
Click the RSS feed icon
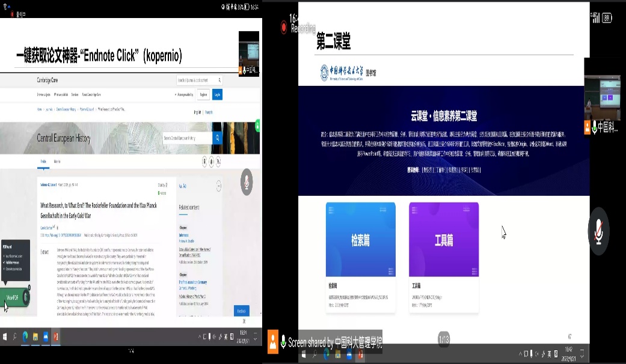tap(218, 162)
